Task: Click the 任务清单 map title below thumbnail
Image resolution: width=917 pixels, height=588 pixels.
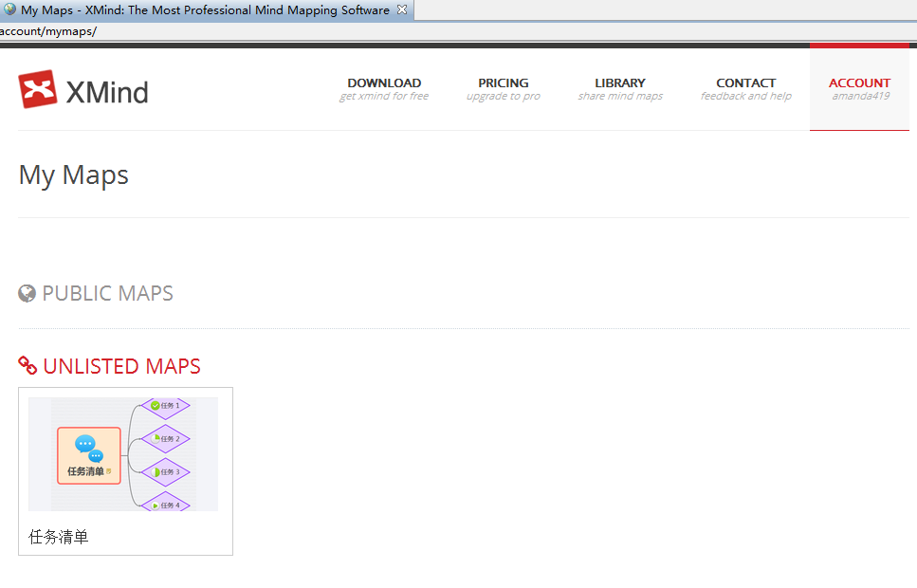Action: 59,537
